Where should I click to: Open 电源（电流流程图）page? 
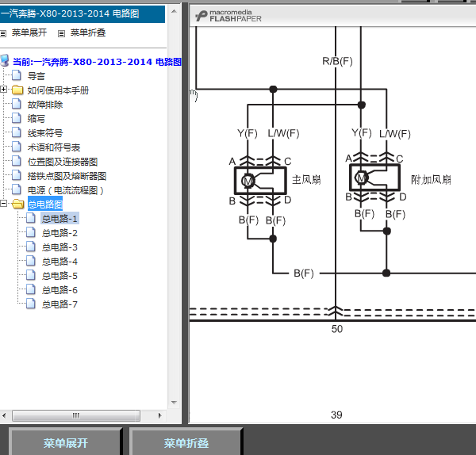66,190
